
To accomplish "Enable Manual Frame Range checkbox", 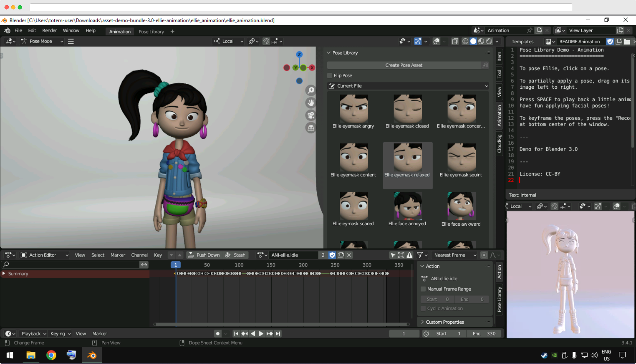I will coord(423,289).
